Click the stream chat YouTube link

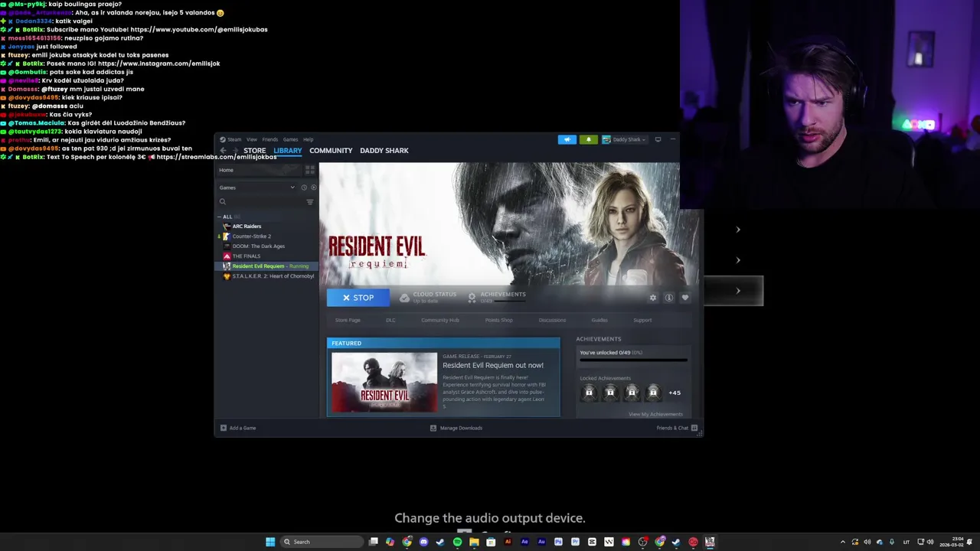(x=199, y=30)
